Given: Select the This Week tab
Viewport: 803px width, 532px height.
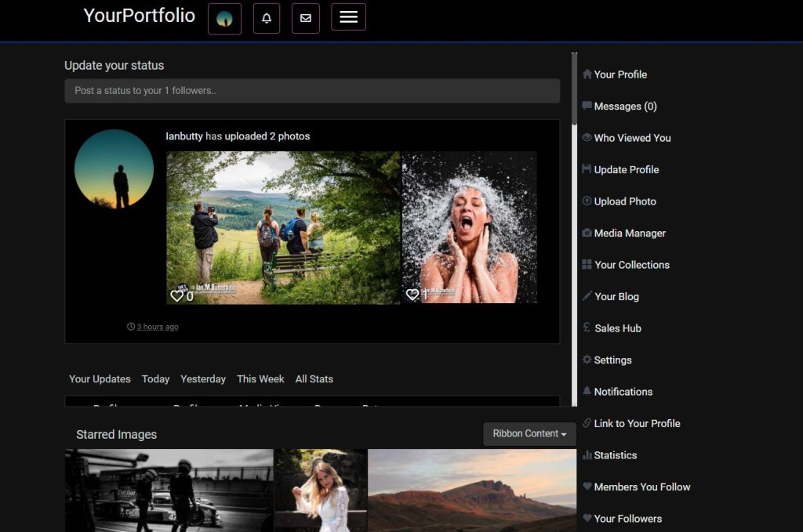Looking at the screenshot, I should tap(260, 378).
